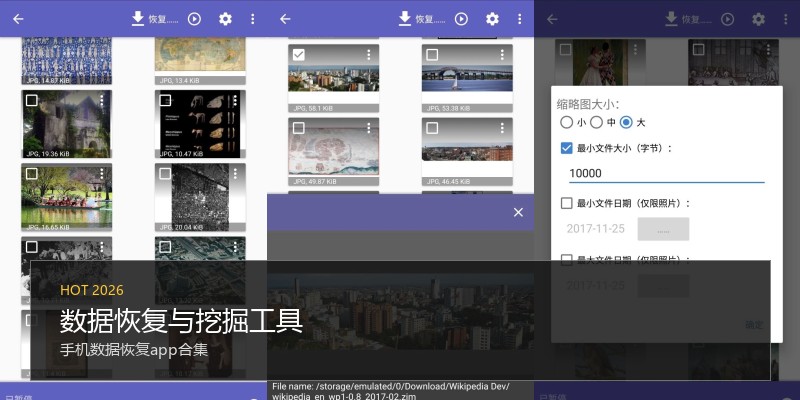Tap back arrow on the middle screen
Screen dimensions: 800x400
(285, 19)
